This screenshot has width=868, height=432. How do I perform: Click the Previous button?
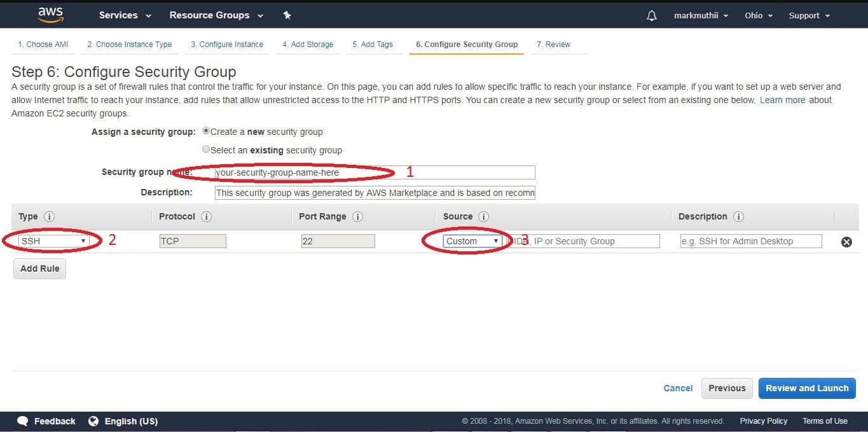pyautogui.click(x=727, y=388)
